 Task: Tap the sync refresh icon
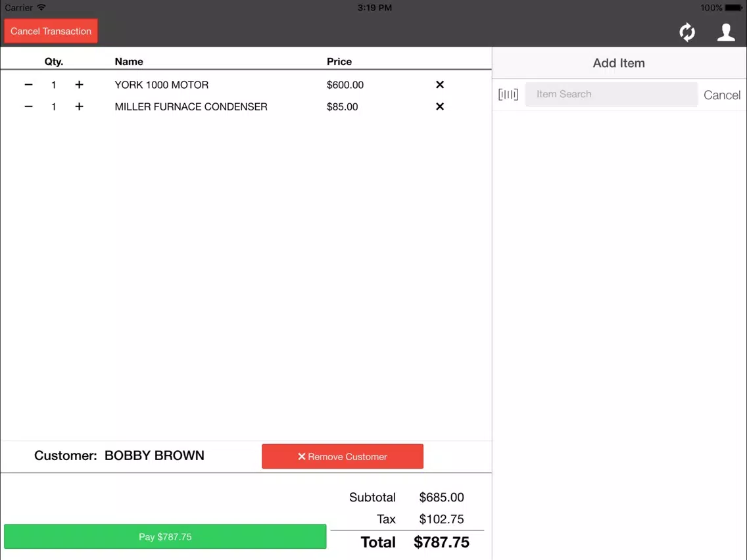[x=687, y=32]
